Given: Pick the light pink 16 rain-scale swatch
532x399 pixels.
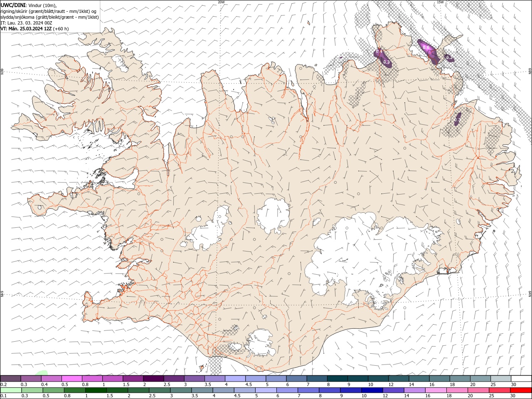Looking at the screenshot, I should coord(436,390).
